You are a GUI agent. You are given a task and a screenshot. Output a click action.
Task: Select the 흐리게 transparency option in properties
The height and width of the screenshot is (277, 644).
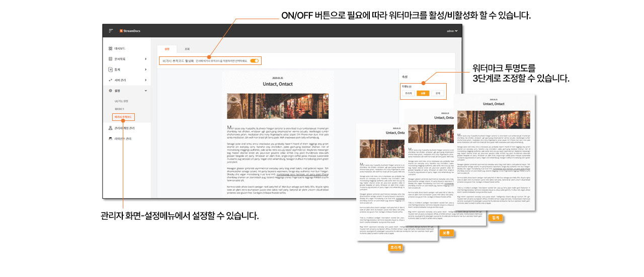[x=409, y=93]
